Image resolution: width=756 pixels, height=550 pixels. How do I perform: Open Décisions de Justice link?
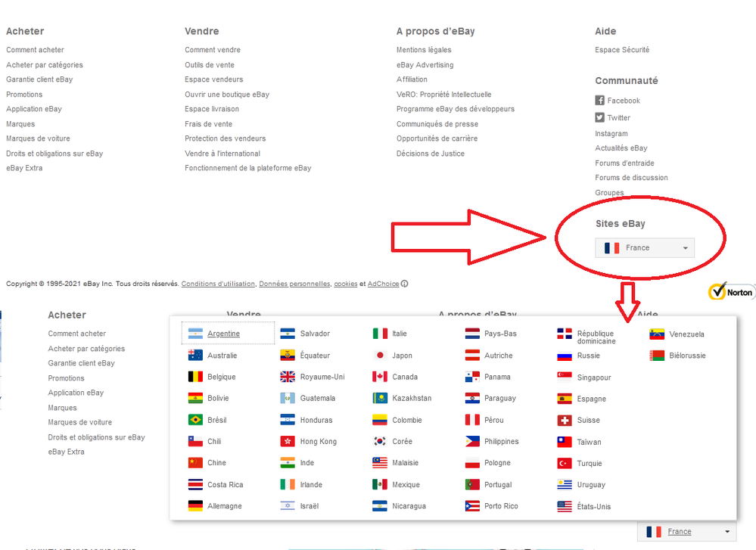pos(431,154)
